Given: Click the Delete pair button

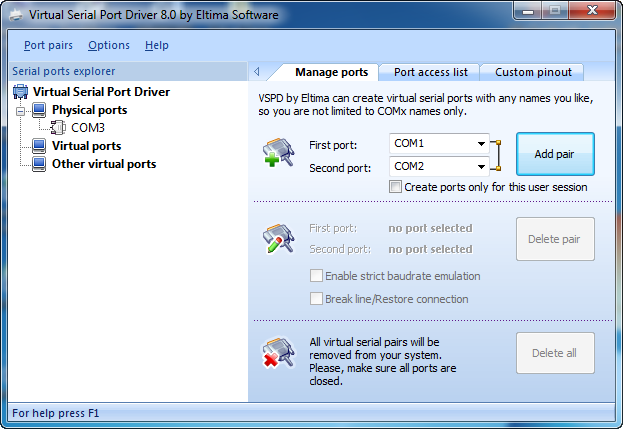Looking at the screenshot, I should point(555,239).
